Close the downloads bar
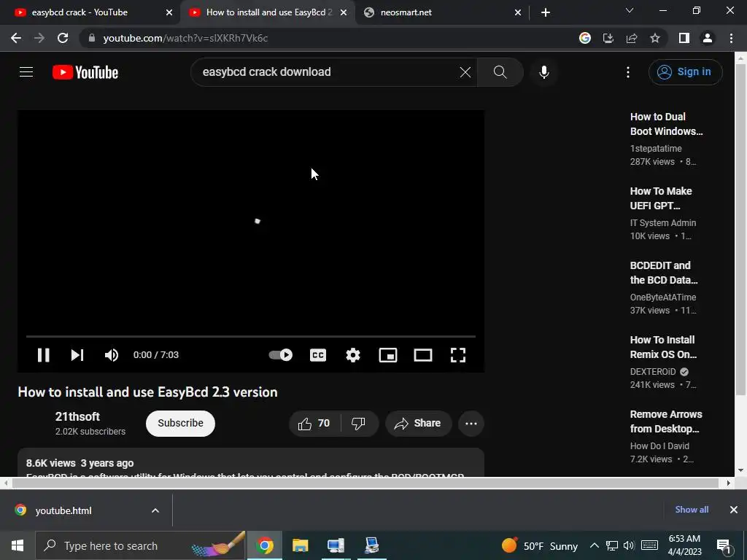 734,510
